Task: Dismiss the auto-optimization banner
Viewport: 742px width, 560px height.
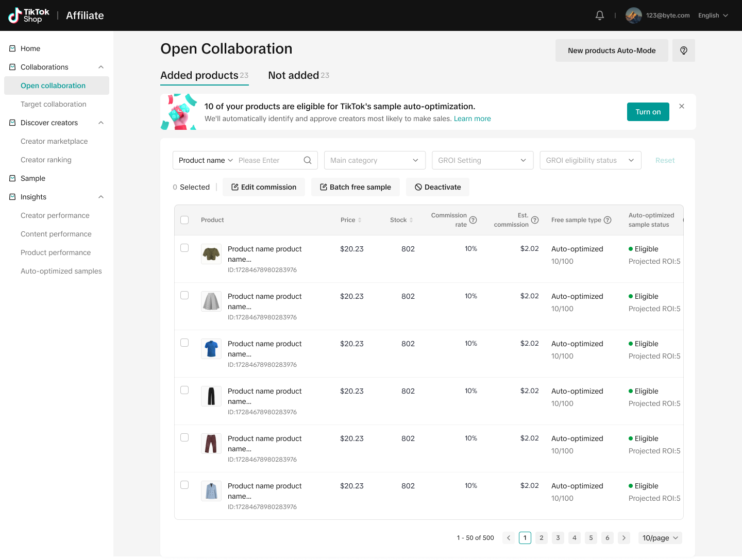Action: (682, 106)
